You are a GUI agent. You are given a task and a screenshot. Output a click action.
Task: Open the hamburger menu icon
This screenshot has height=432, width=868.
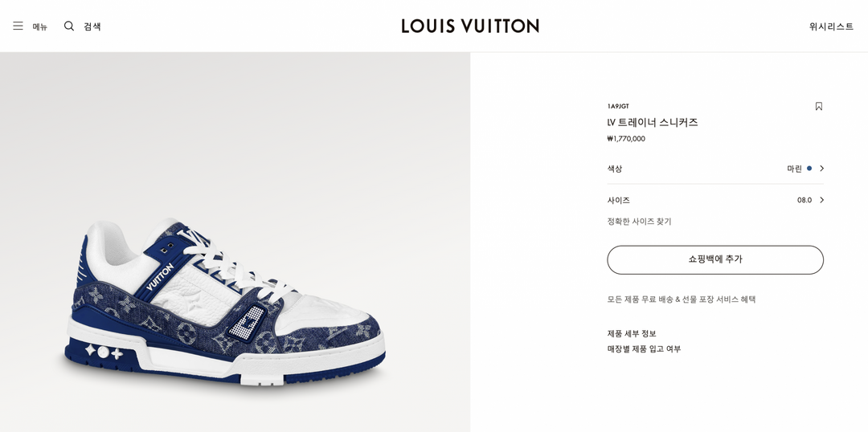pos(18,26)
